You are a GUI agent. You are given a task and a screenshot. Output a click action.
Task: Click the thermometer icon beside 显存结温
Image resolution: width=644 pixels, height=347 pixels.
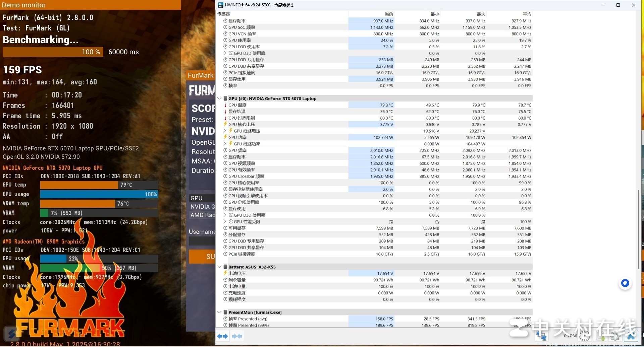click(x=225, y=112)
